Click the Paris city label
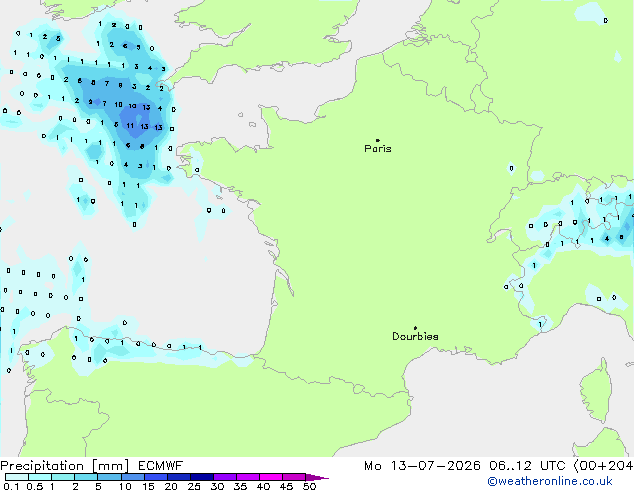The width and height of the screenshot is (634, 490). pos(378,149)
